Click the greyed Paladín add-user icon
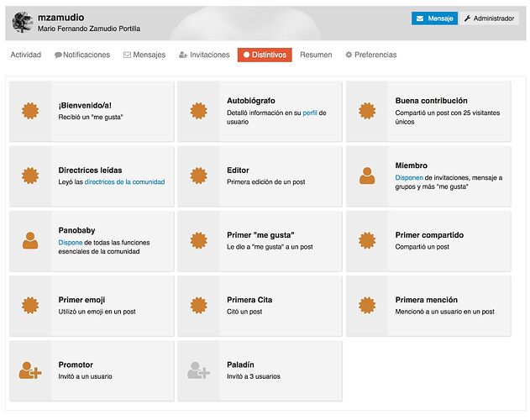 click(199, 370)
